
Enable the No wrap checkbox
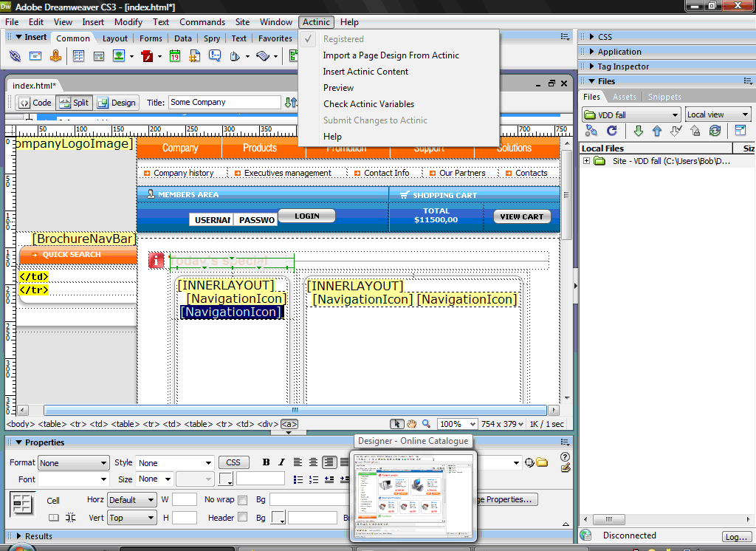[x=243, y=500]
